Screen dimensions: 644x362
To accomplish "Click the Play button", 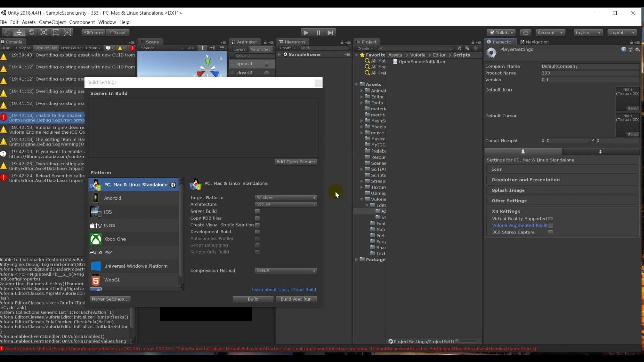I will point(306,33).
